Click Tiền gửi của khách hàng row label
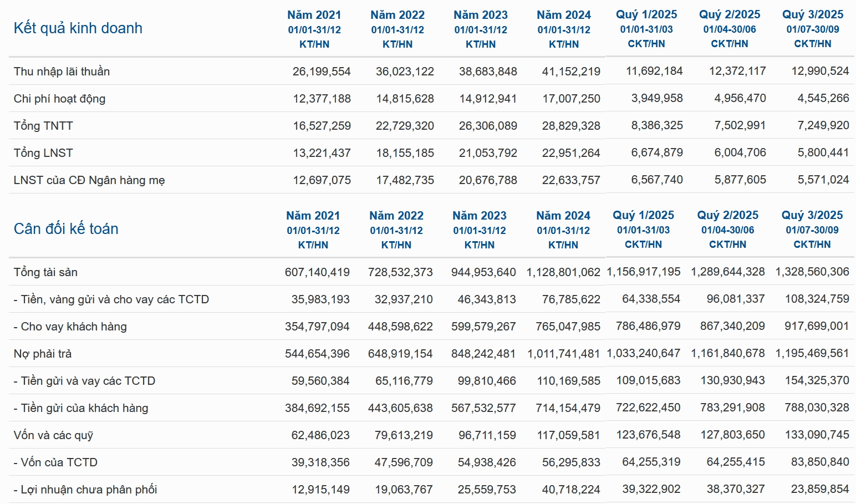856x504 pixels. click(x=81, y=408)
